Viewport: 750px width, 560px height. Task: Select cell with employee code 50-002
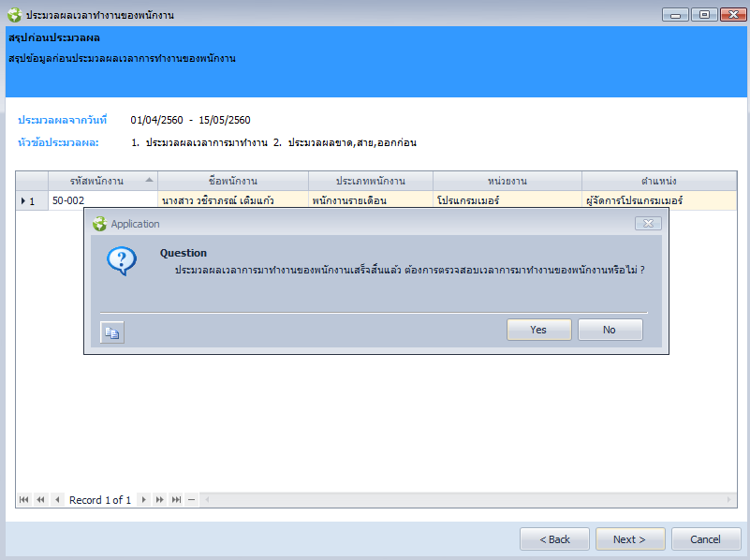pos(103,200)
